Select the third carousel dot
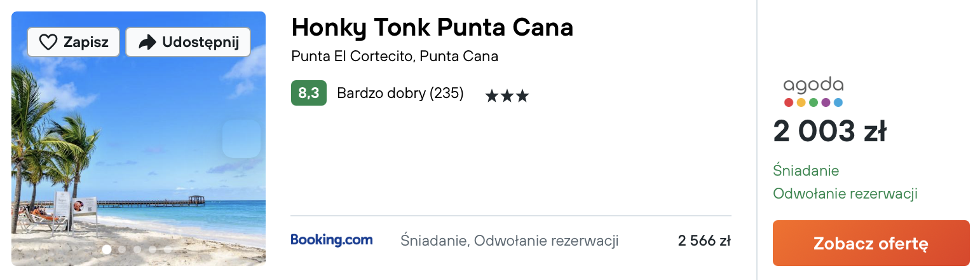Viewport: 980px width, 280px height. 137,249
